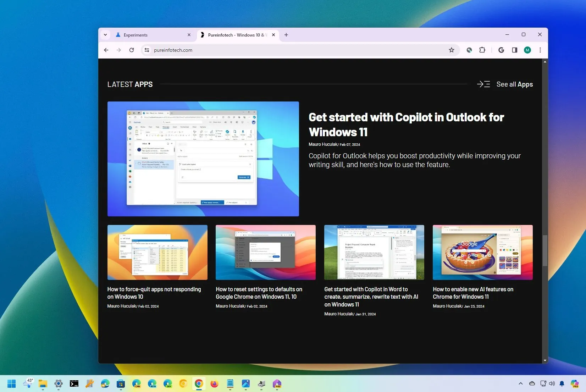Click Mauro Huculak under the Outlook article
The height and width of the screenshot is (392, 586).
point(323,144)
